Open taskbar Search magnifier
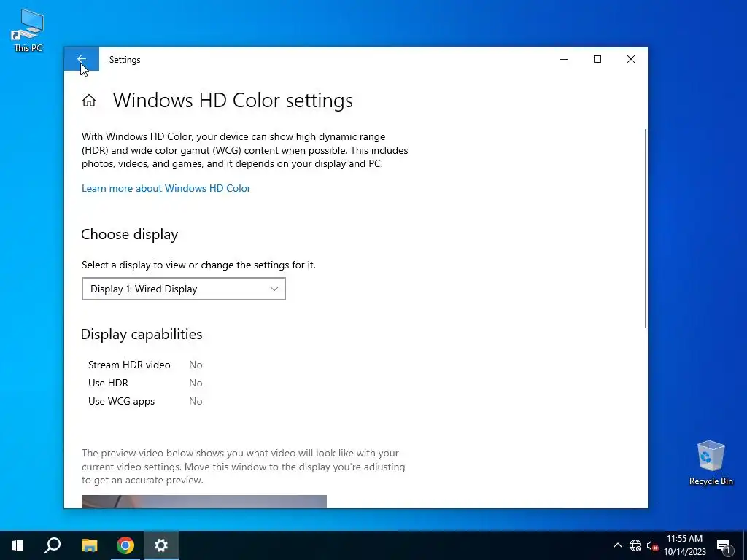This screenshot has width=747, height=560. pos(53,545)
